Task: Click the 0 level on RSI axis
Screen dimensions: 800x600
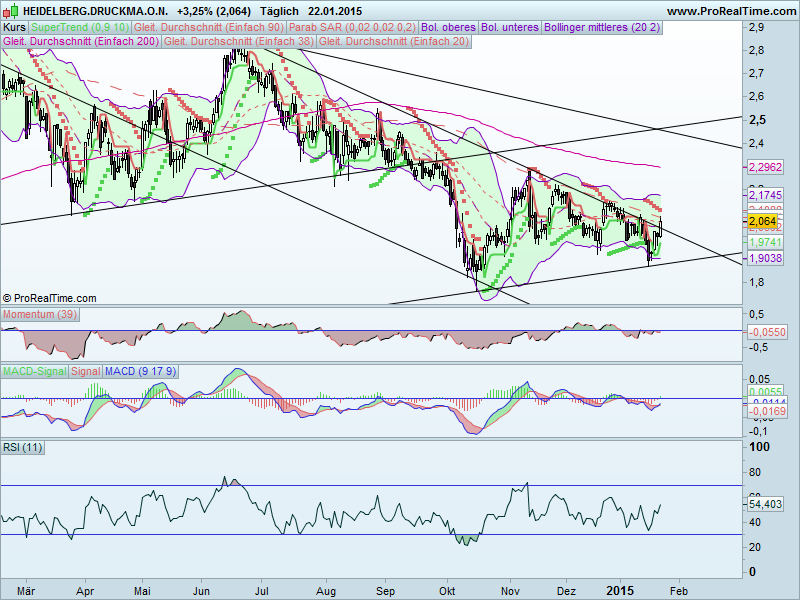Action: (x=752, y=572)
